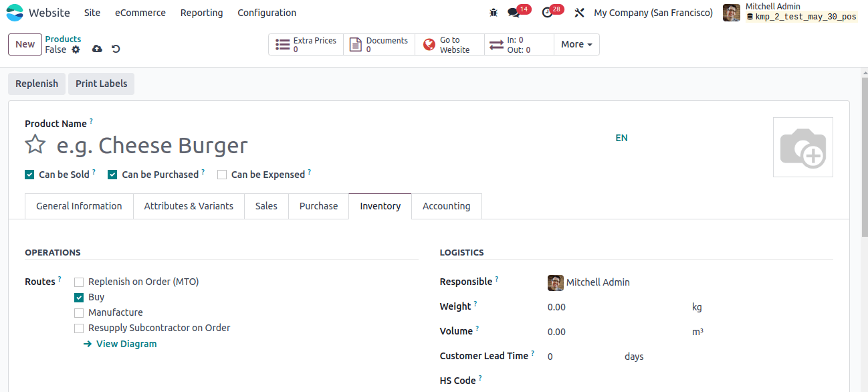Click the Documents file icon
The height and width of the screenshot is (392, 868).
coord(356,45)
